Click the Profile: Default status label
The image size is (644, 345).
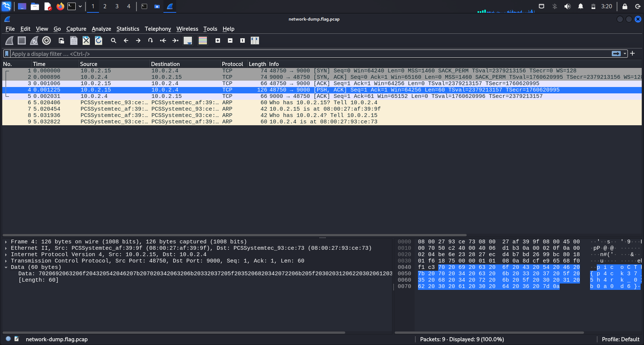pos(620,339)
